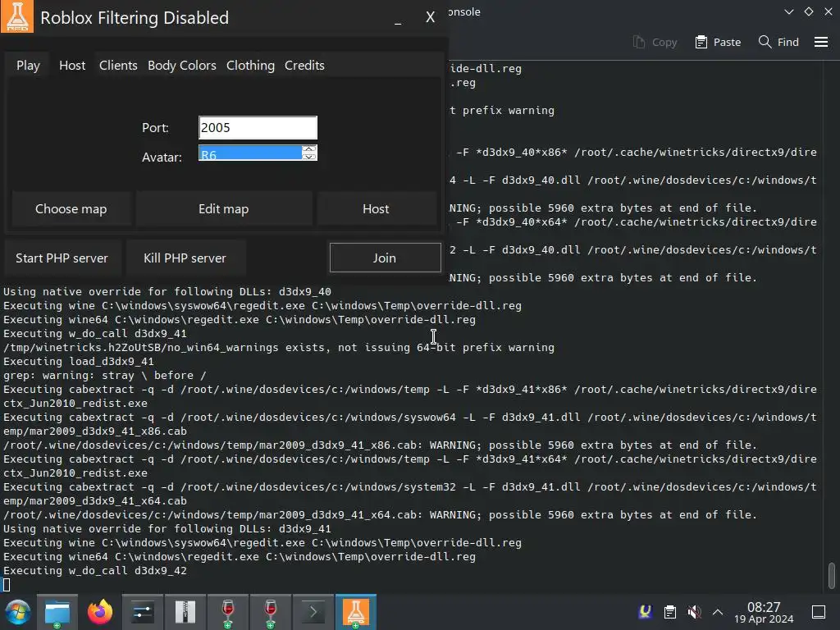
Task: Switch to the terminal console taskbar entry
Action: click(313, 612)
